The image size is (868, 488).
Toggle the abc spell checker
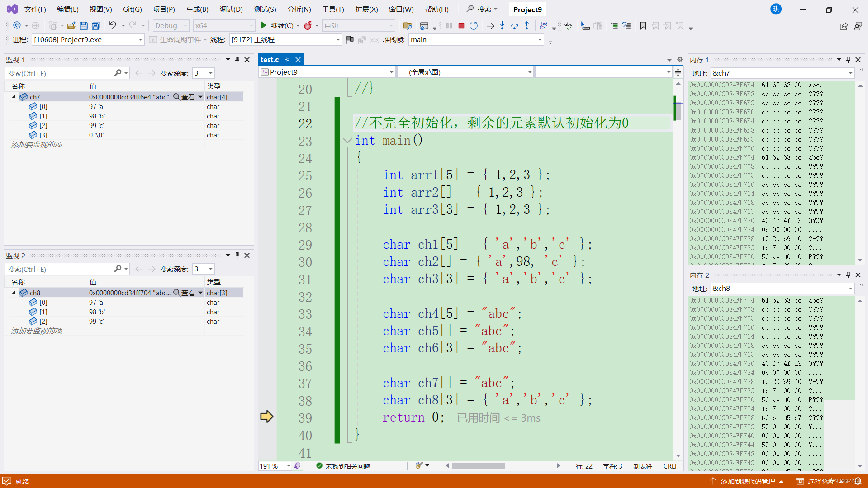pyautogui.click(x=568, y=26)
